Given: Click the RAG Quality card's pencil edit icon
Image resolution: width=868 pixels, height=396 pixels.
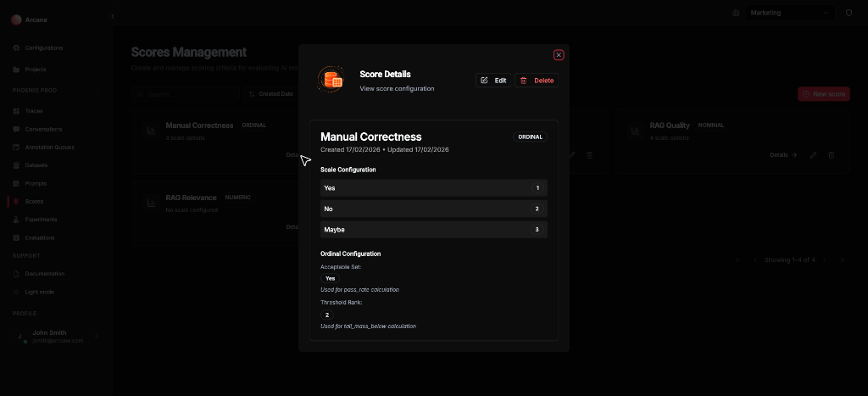Looking at the screenshot, I should 813,155.
